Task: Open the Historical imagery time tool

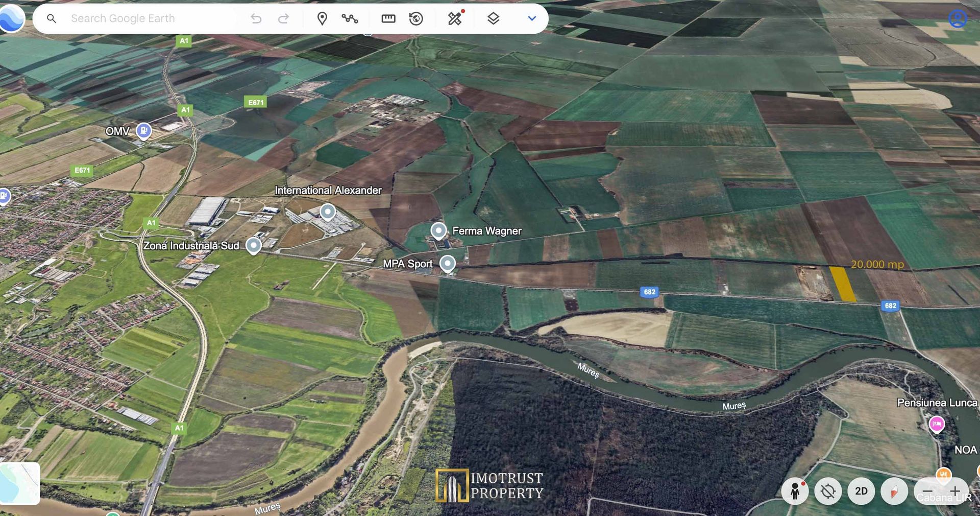Action: [415, 18]
